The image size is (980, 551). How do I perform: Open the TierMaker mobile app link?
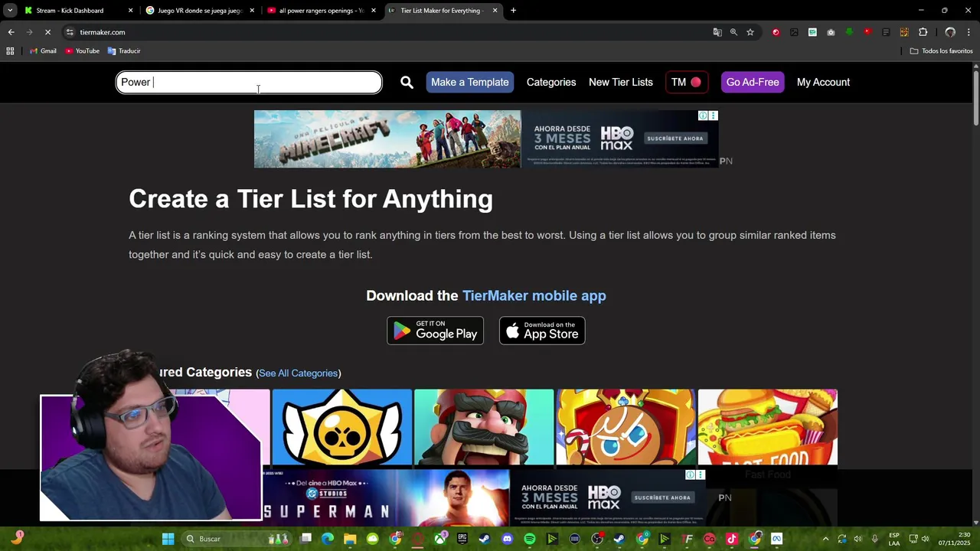[x=534, y=295]
